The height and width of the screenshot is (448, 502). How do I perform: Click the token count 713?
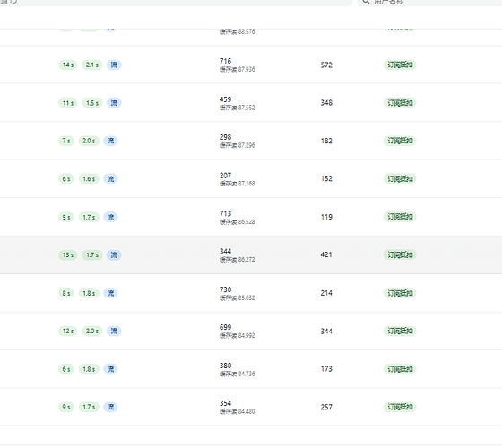[225, 213]
